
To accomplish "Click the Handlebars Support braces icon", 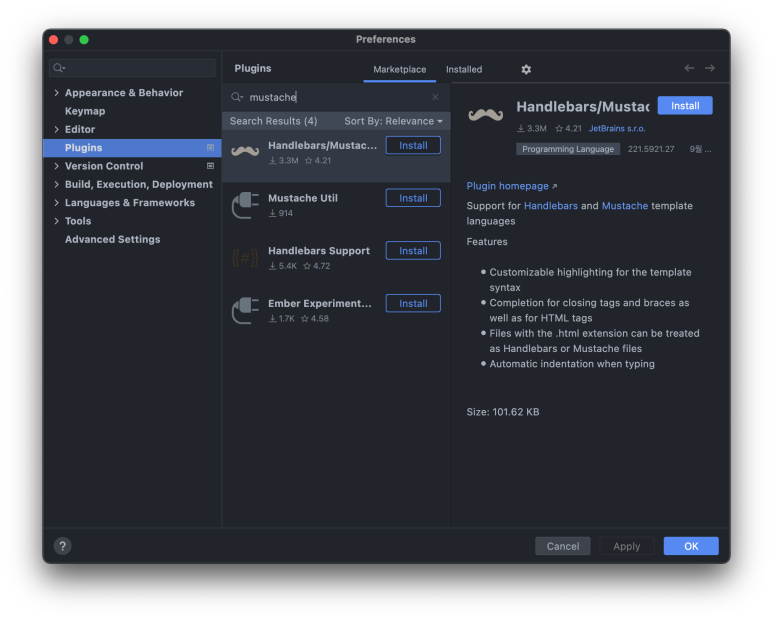I will [245, 258].
